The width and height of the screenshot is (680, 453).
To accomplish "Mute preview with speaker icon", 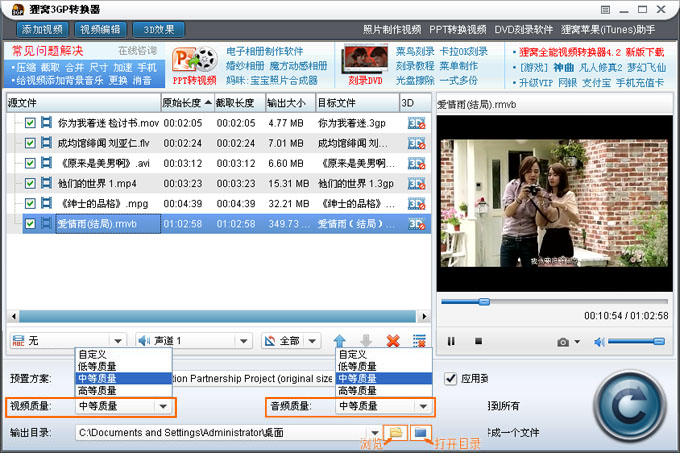I will point(599,342).
